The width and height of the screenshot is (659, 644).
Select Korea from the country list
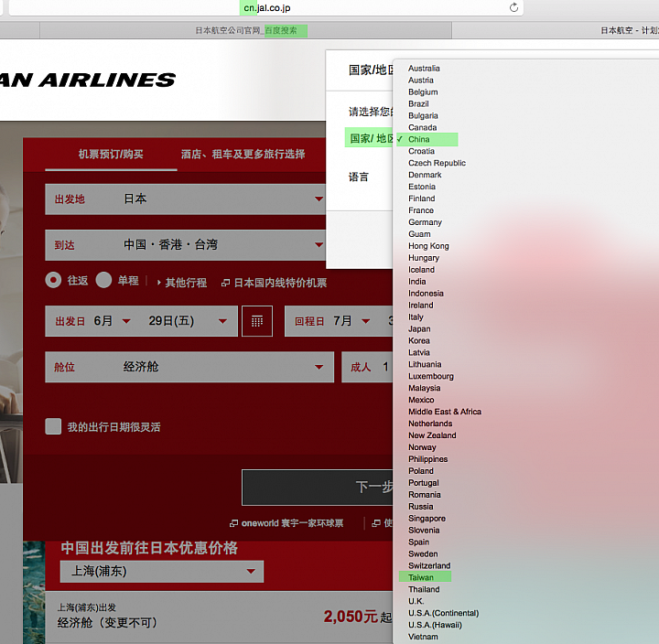[419, 340]
